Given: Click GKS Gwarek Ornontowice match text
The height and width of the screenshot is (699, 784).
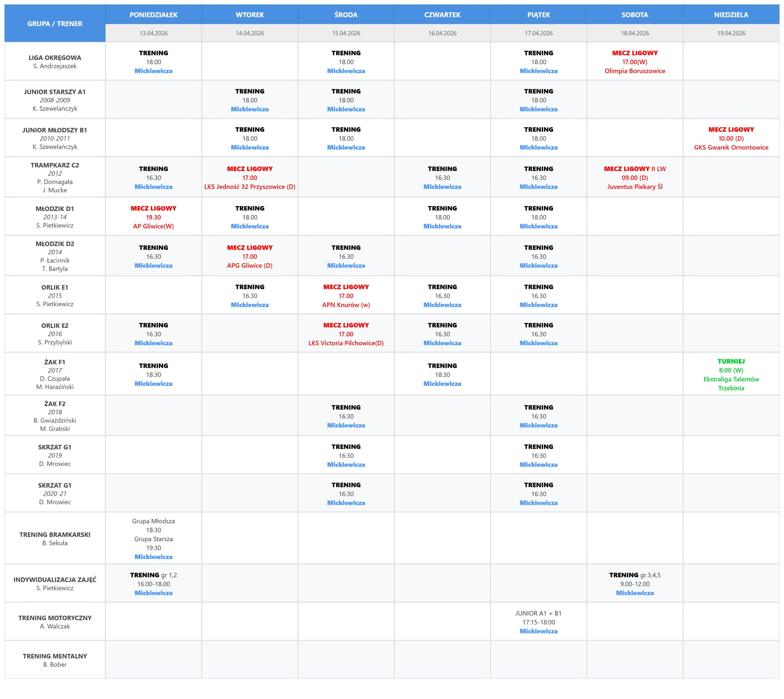Looking at the screenshot, I should (731, 147).
